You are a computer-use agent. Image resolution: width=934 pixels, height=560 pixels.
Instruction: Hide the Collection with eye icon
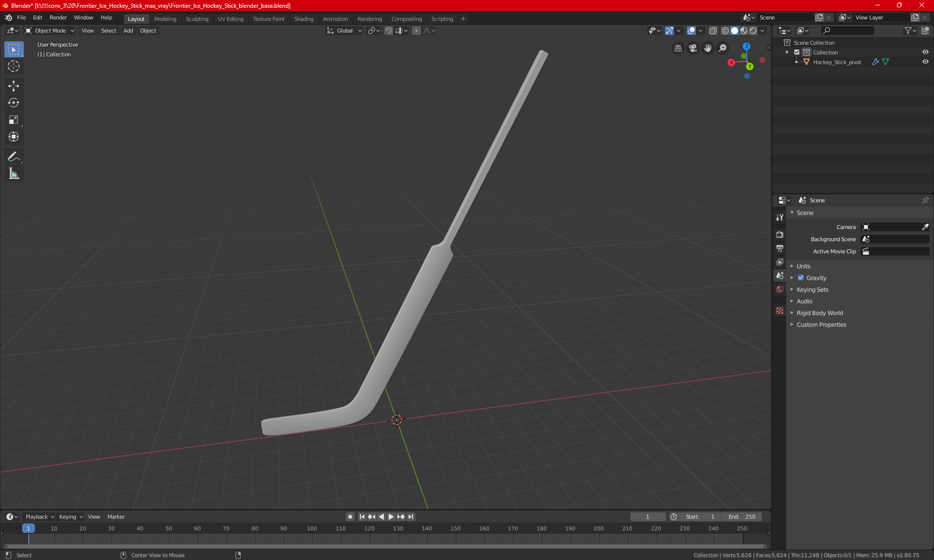pos(925,52)
